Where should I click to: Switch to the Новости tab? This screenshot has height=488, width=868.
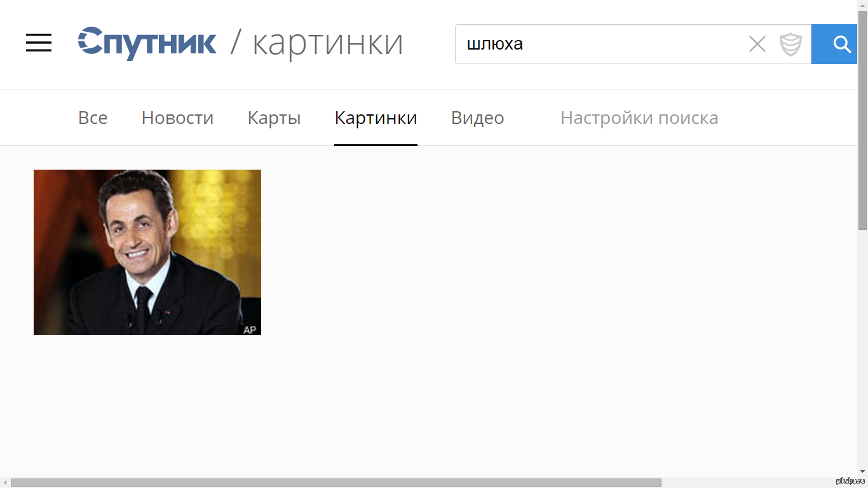coord(177,118)
